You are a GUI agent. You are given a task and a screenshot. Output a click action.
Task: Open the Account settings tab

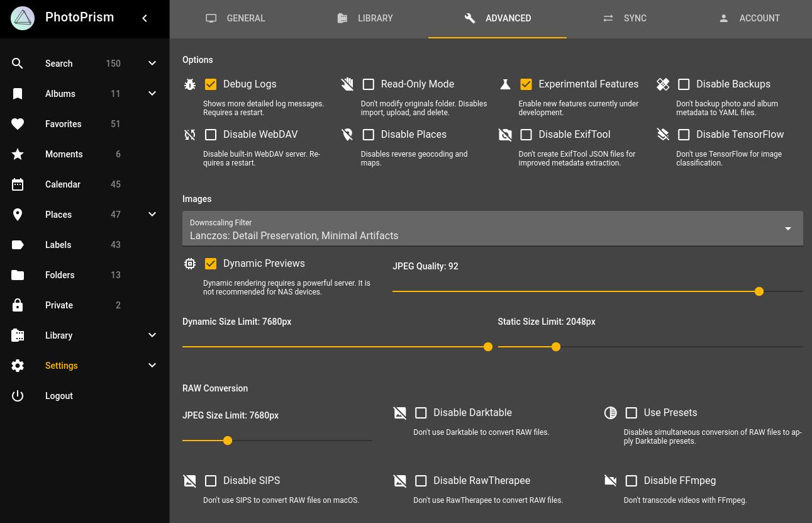pos(750,18)
